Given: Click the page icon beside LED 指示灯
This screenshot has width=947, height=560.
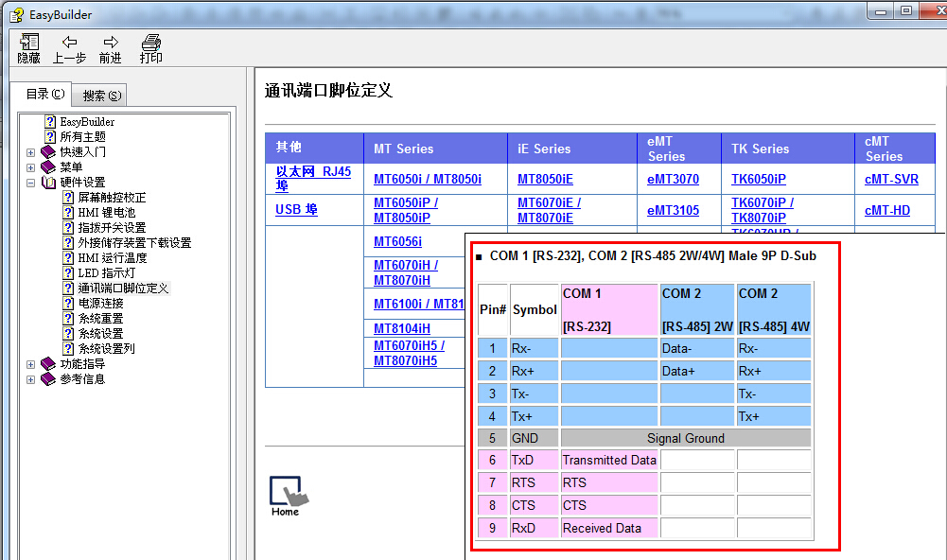Looking at the screenshot, I should tap(69, 272).
